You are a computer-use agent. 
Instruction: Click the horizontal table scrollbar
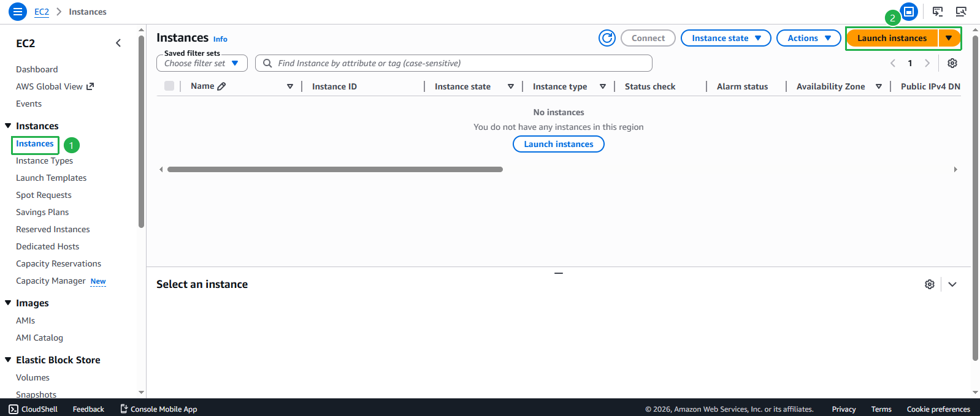[335, 169]
